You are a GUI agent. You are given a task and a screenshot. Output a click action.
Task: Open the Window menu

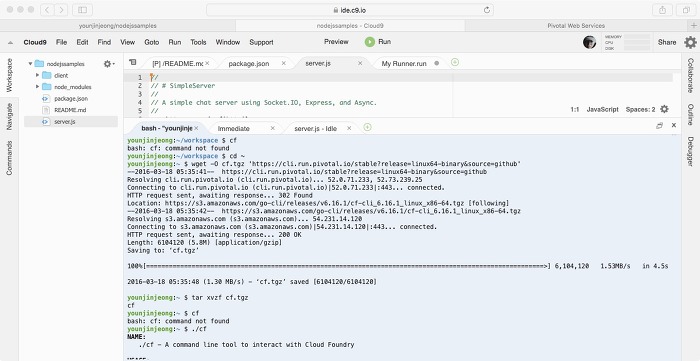[228, 42]
